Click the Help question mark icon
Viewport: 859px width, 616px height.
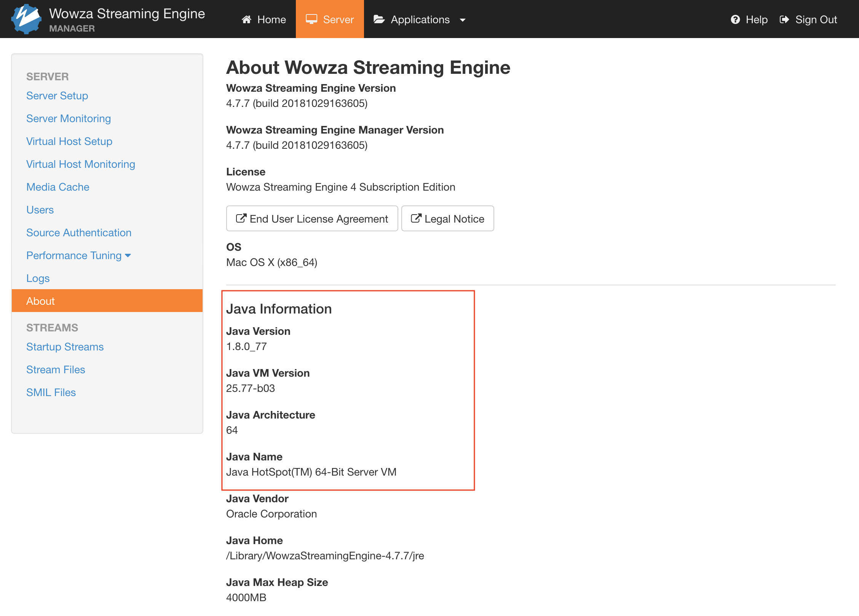click(x=735, y=19)
